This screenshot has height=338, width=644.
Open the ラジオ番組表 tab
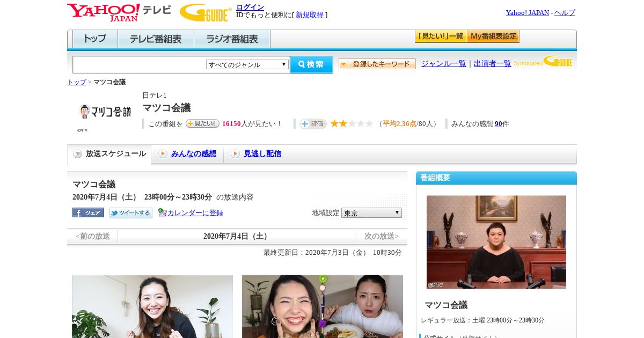tap(232, 39)
